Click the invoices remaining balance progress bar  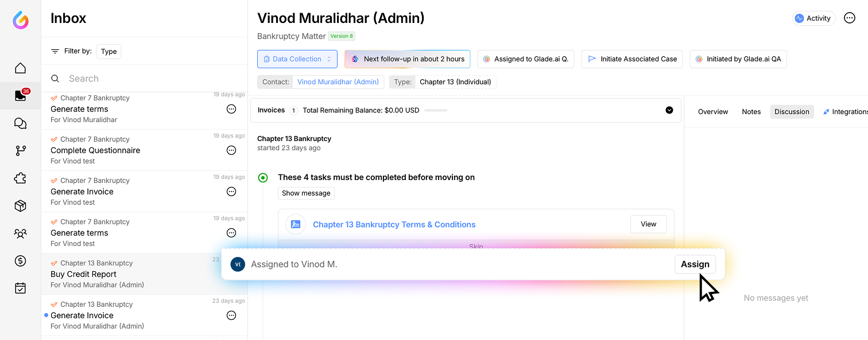point(436,110)
